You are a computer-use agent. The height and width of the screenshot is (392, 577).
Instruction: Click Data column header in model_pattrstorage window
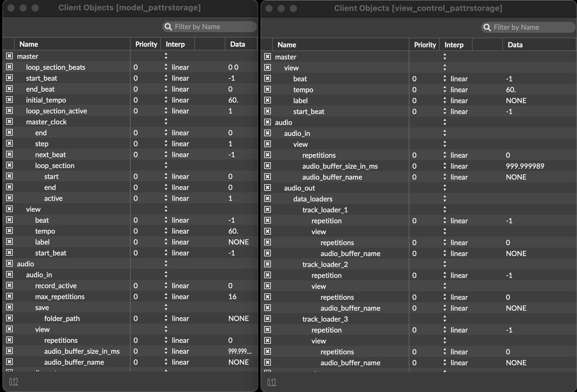241,44
